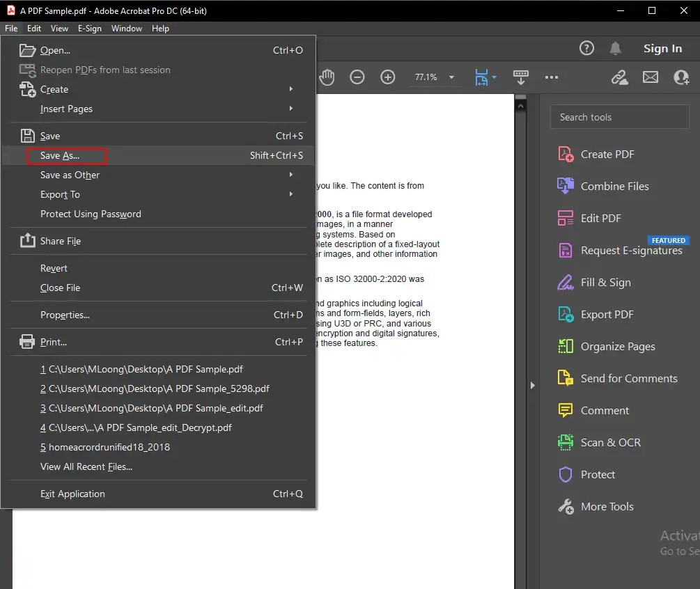Open Properties... from the File menu
Viewport: 700px width, 589px height.
[x=159, y=315]
